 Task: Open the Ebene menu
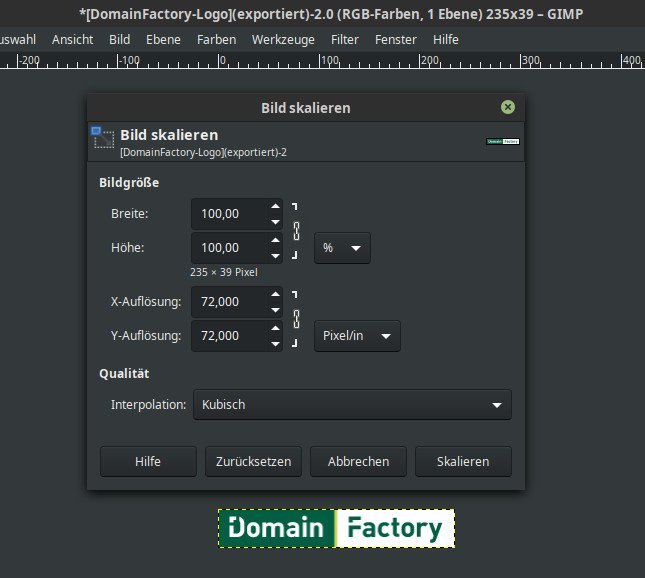[x=163, y=39]
